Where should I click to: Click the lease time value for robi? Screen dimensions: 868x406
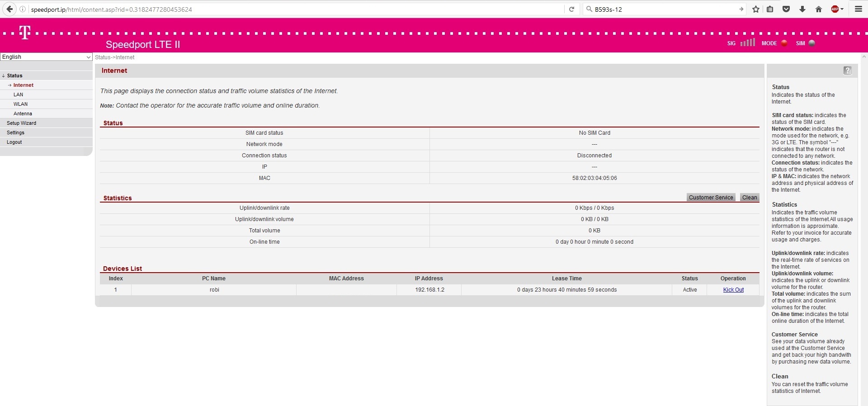pyautogui.click(x=567, y=290)
